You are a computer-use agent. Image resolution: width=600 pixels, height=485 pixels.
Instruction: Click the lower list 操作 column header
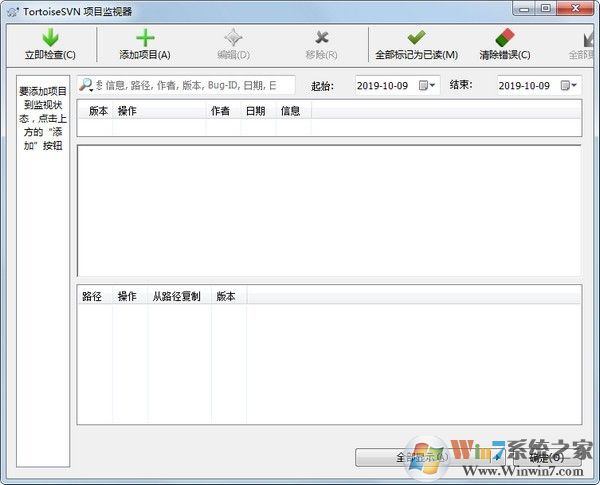(130, 296)
